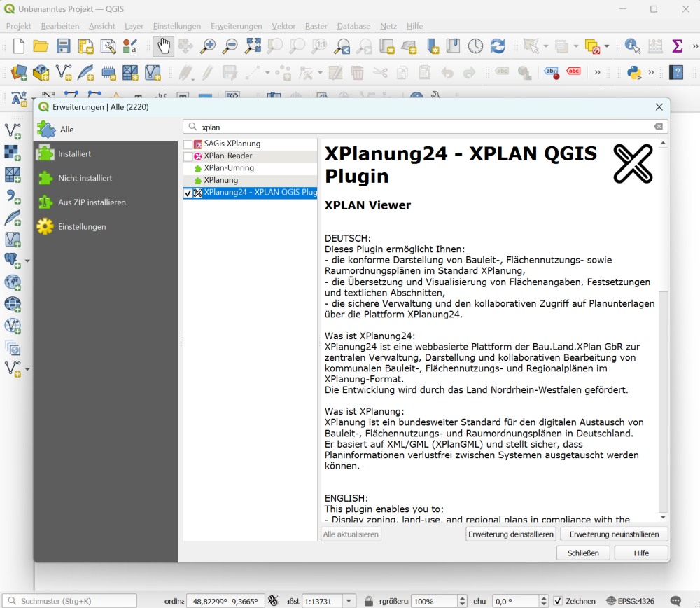Image resolution: width=700 pixels, height=608 pixels.
Task: Click the Open Project folder icon
Action: 41,46
